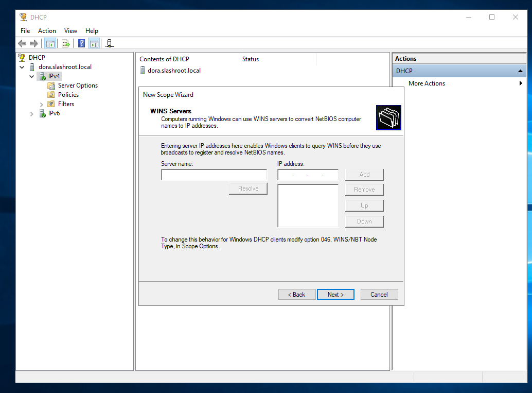Image resolution: width=532 pixels, height=393 pixels.
Task: Open the View menu
Action: tap(70, 31)
